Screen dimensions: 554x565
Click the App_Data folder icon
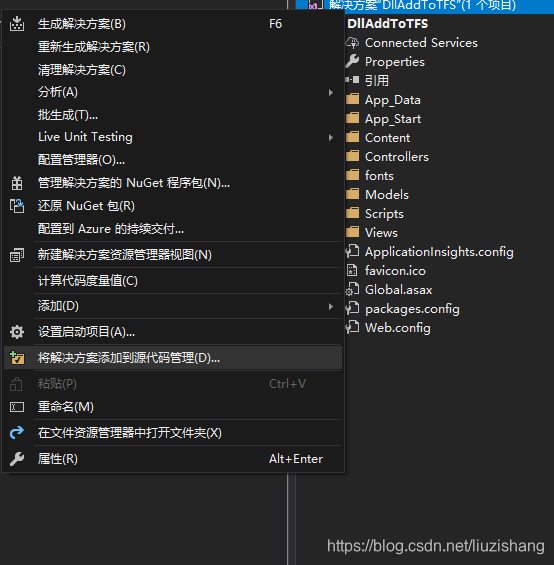353,99
